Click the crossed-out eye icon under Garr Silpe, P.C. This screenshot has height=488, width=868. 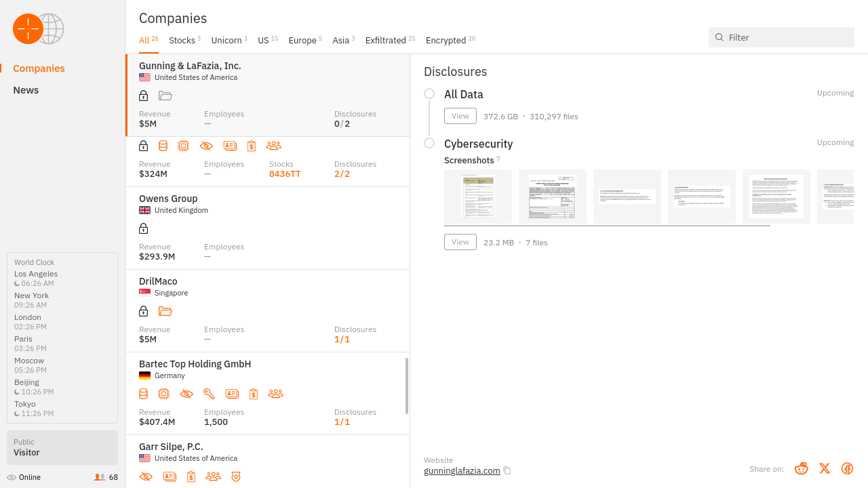[146, 476]
